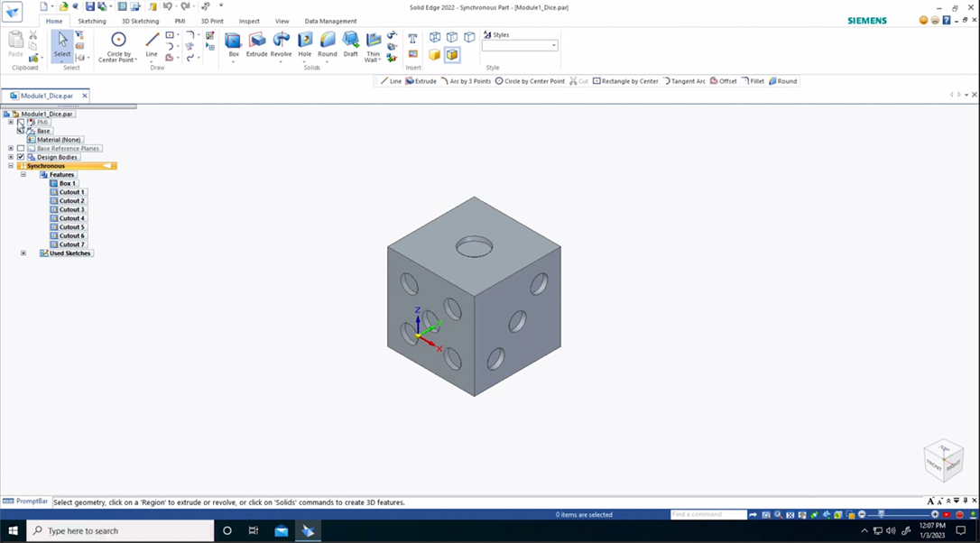Image resolution: width=980 pixels, height=543 pixels.
Task: Click Arc by 3 Points in shortcut bar
Action: [x=466, y=81]
